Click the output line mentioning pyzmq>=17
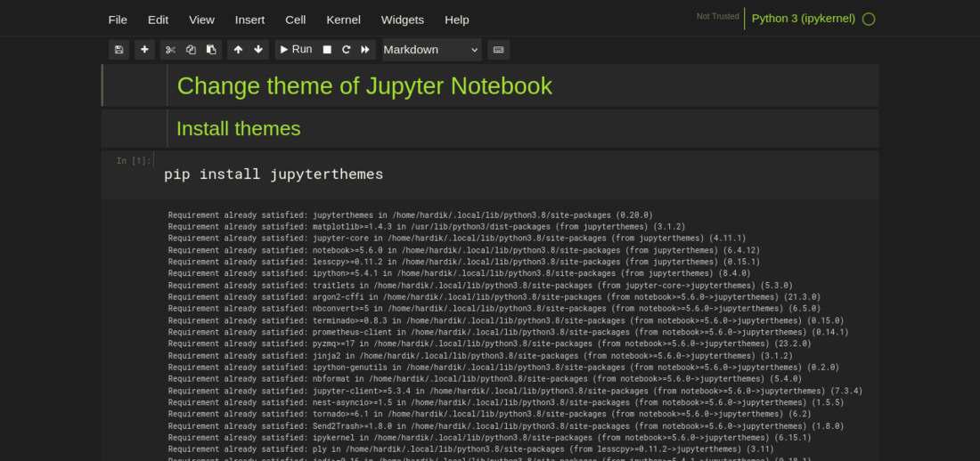The image size is (980, 461). [x=489, y=343]
